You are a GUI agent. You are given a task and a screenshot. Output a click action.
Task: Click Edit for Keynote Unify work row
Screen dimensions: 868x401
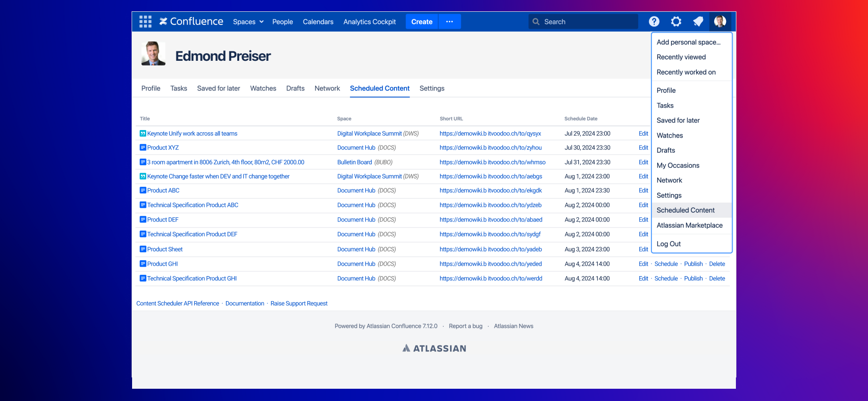[x=643, y=133]
